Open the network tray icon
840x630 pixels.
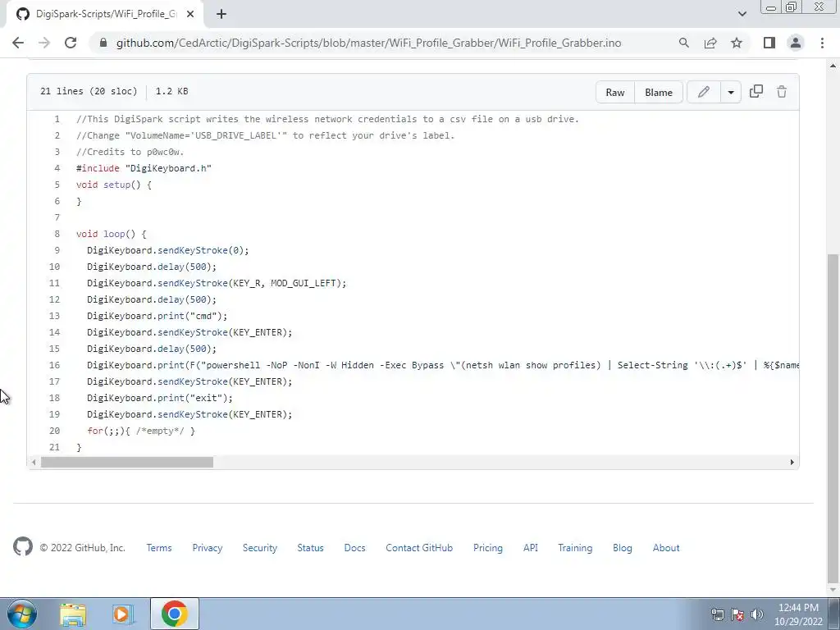click(x=718, y=614)
